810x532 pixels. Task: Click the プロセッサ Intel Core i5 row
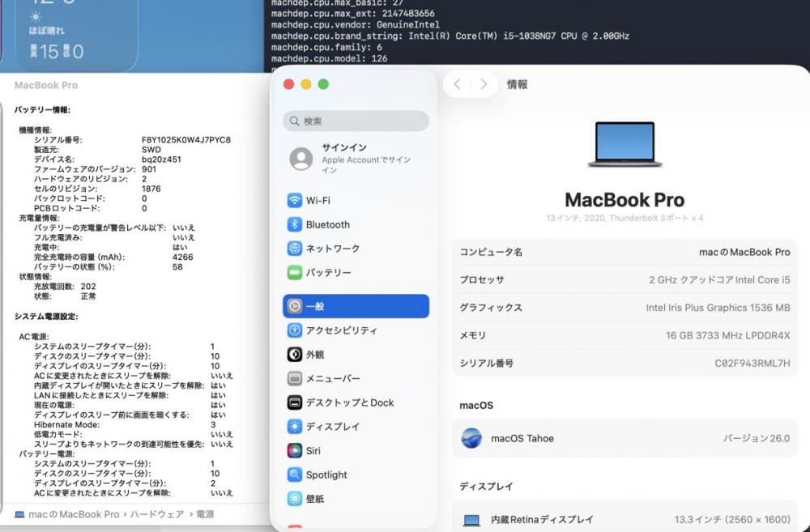625,279
